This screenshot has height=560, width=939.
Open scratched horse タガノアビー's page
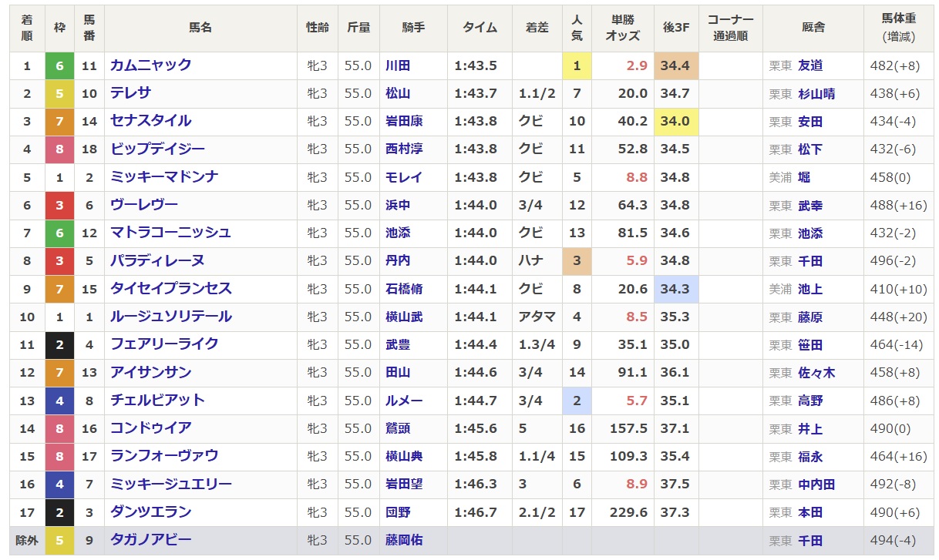point(150,540)
